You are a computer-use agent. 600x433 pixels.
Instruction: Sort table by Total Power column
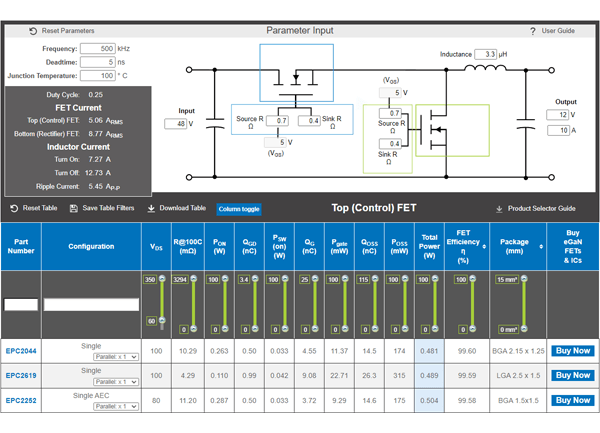pos(430,246)
